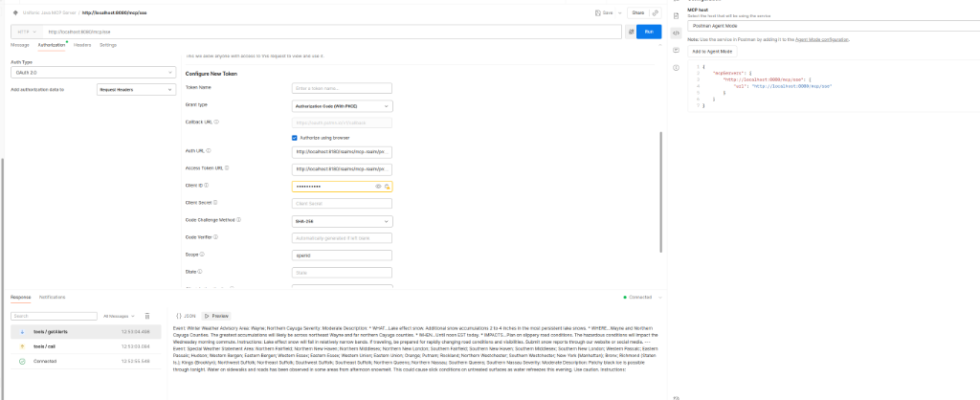Open the documentation icon in right sidebar
Viewport: 980px width, 400px height.
pyautogui.click(x=677, y=15)
